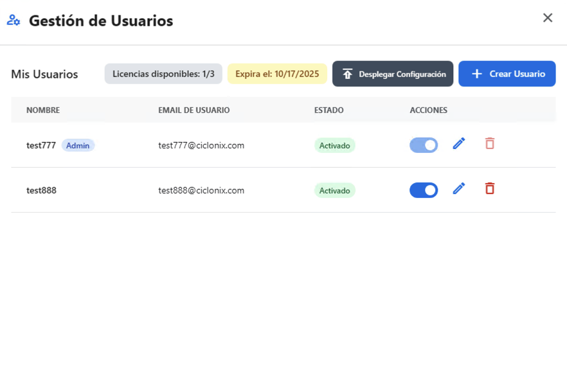Click the pencil icon for test888
This screenshot has height=392, width=567.
click(458, 189)
